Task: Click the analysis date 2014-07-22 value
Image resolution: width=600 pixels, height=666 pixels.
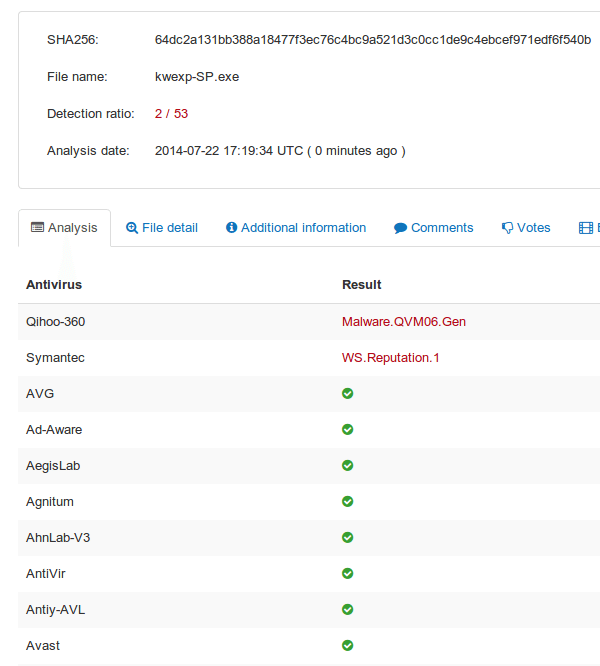Action: (x=280, y=151)
